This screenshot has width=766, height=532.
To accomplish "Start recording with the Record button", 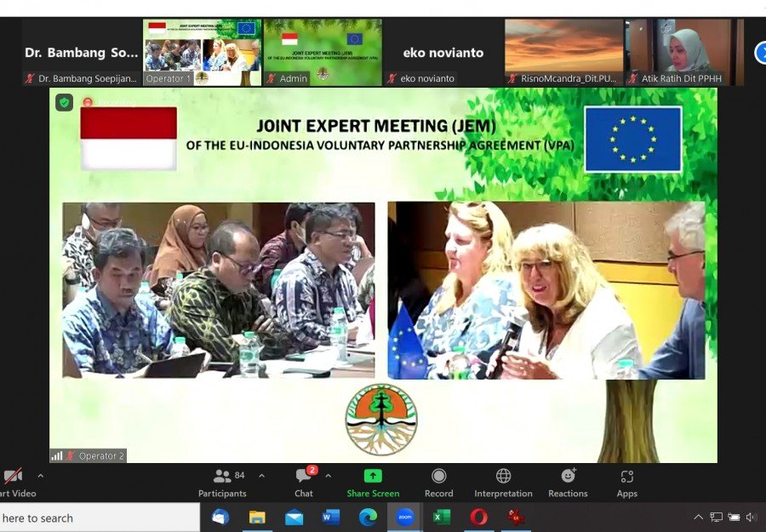I will tap(438, 483).
